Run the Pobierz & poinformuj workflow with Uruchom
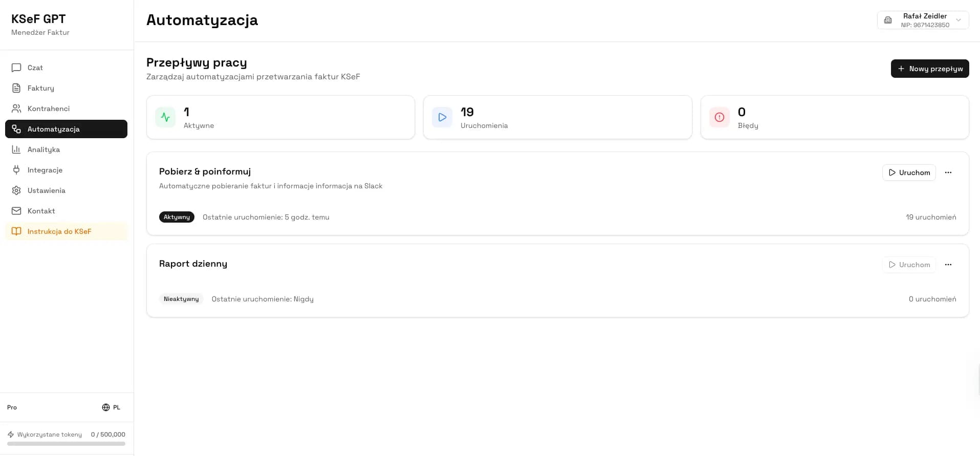Viewport: 980px width, 456px height. pyautogui.click(x=909, y=172)
